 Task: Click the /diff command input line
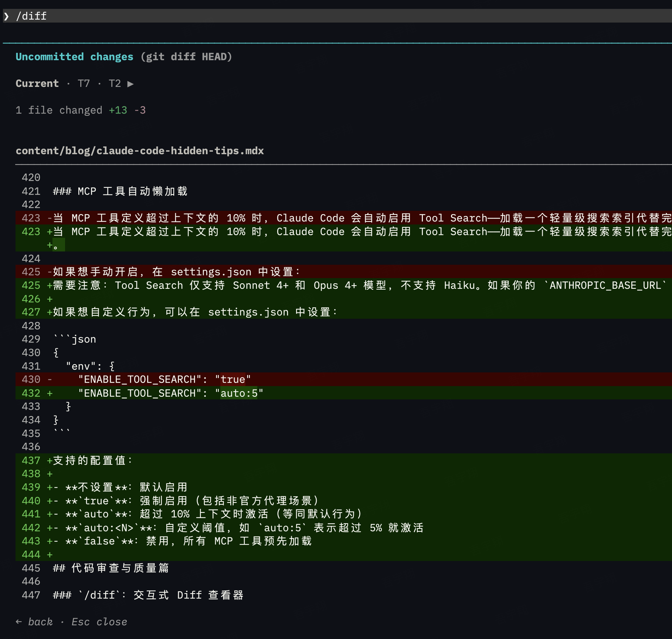(31, 16)
